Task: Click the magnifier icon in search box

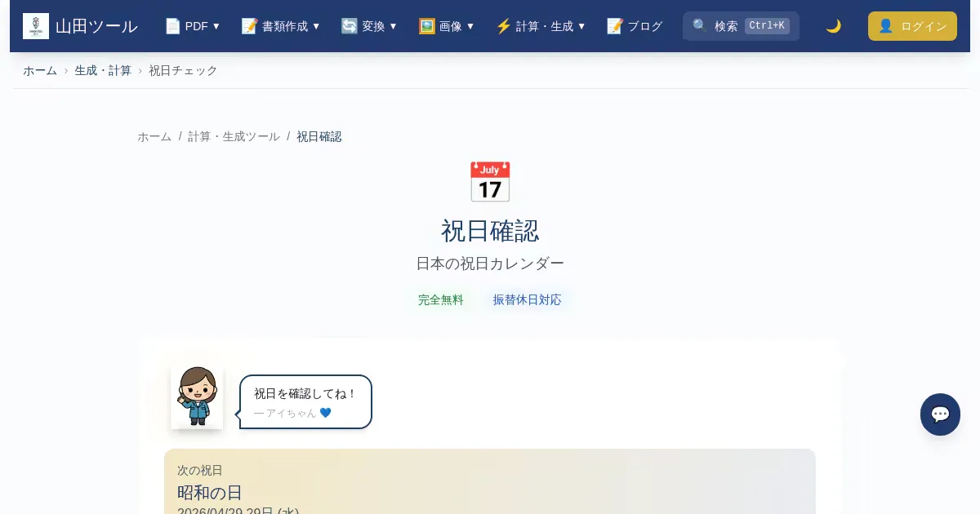Action: tap(700, 26)
